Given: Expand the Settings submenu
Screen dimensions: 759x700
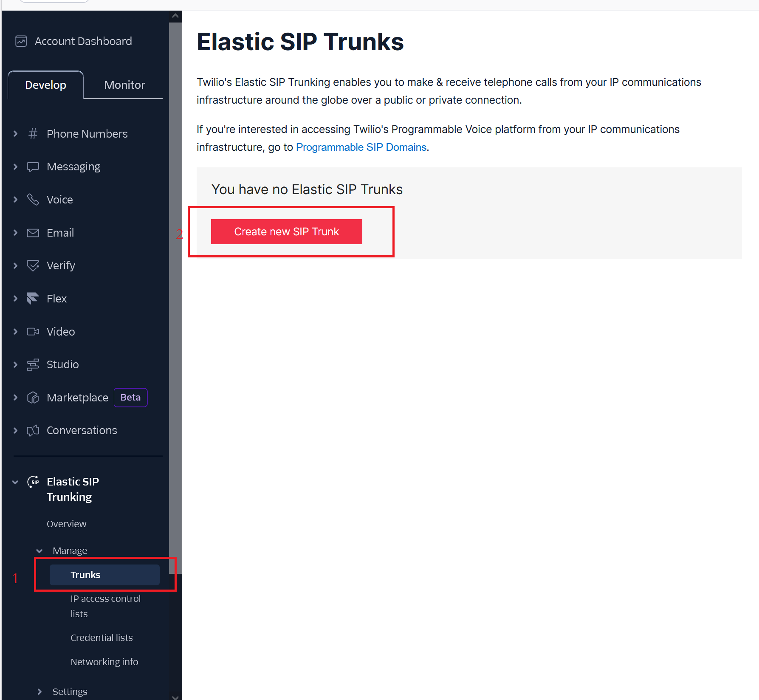Looking at the screenshot, I should pos(40,692).
